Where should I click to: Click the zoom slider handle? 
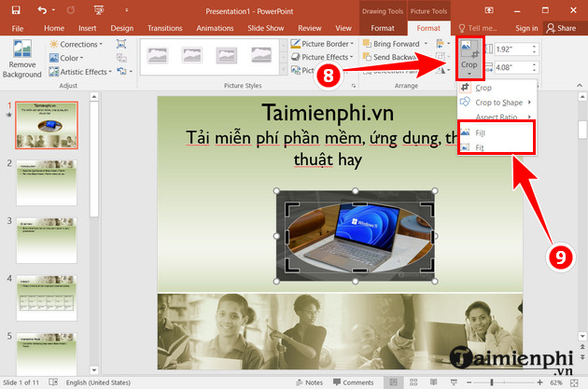[x=492, y=382]
